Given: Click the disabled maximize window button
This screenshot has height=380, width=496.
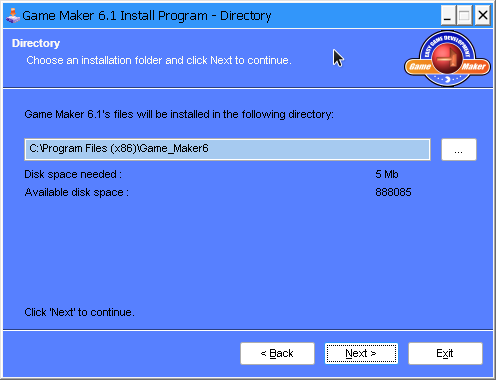Looking at the screenshot, I should tap(465, 16).
